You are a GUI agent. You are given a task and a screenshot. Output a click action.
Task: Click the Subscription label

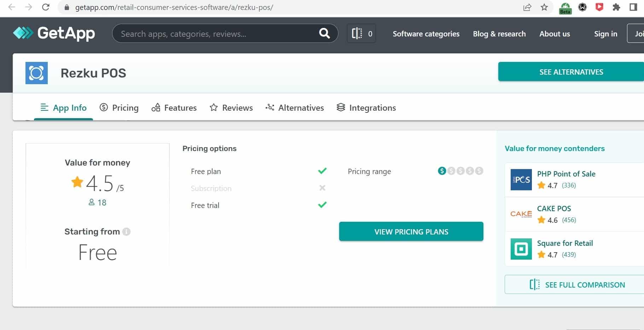[211, 188]
